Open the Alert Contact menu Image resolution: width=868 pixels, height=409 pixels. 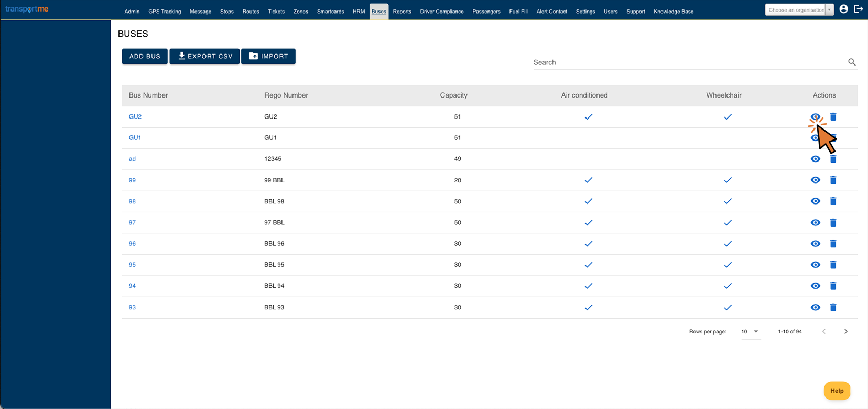tap(551, 12)
